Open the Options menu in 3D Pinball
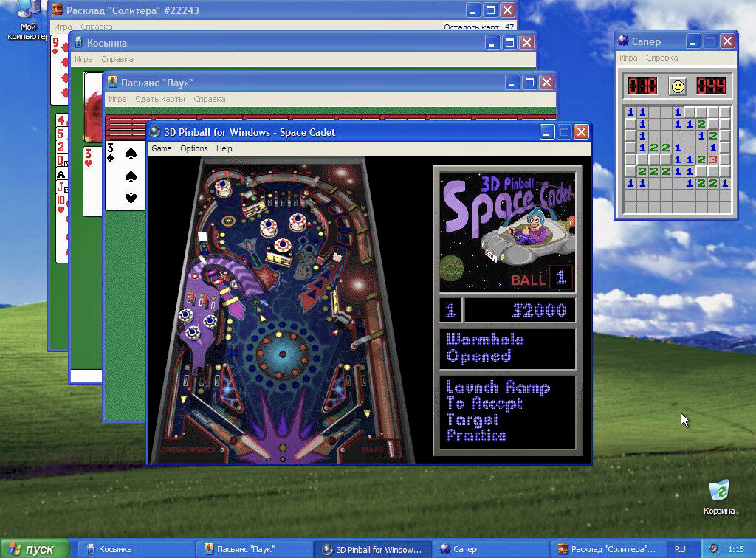 point(194,148)
